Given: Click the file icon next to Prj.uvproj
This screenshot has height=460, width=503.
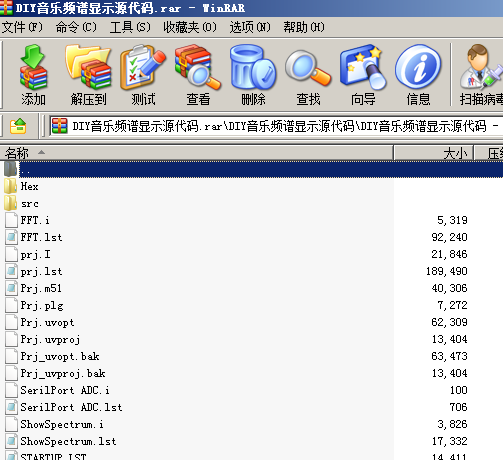Looking at the screenshot, I should (x=11, y=339).
